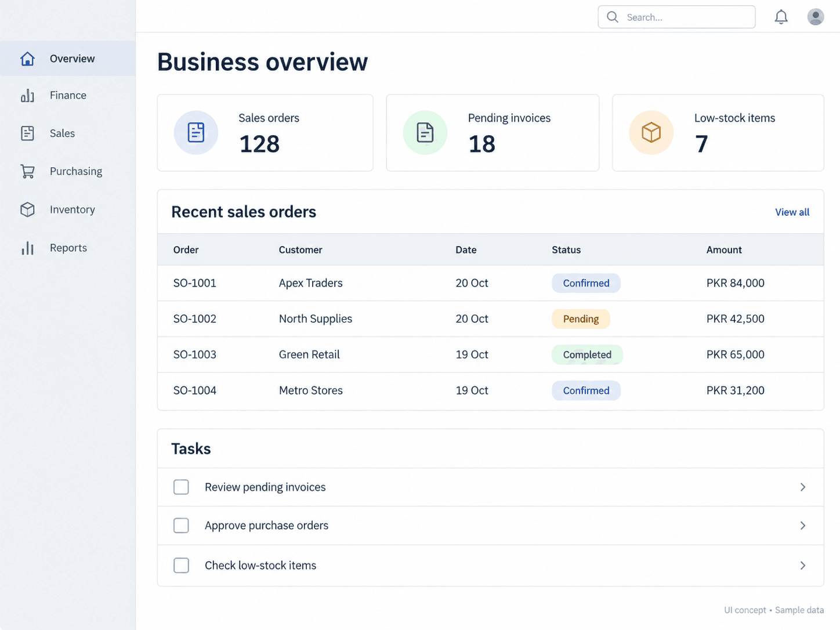Image resolution: width=840 pixels, height=630 pixels.
Task: Tick the Approve purchase orders checkbox
Action: (x=181, y=526)
